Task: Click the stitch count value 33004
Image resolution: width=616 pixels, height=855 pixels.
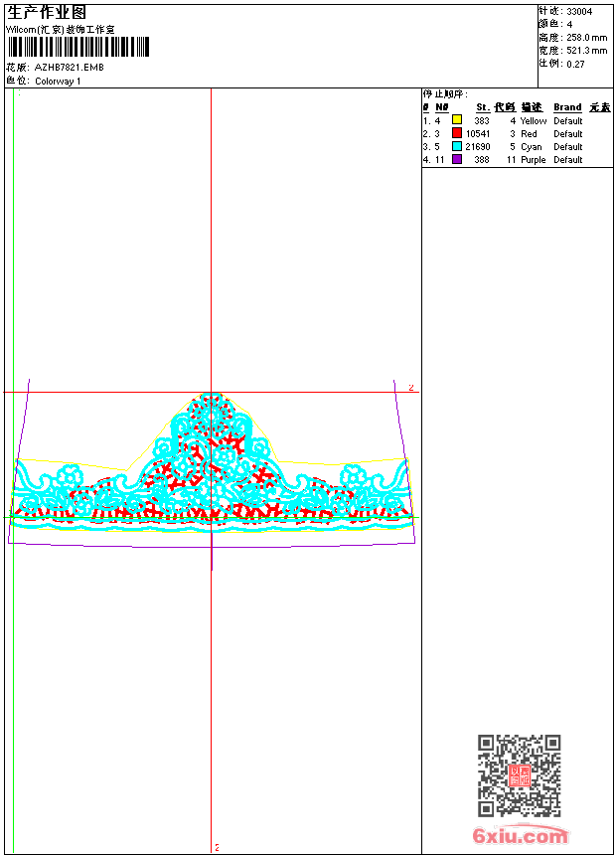Action: 580,11
